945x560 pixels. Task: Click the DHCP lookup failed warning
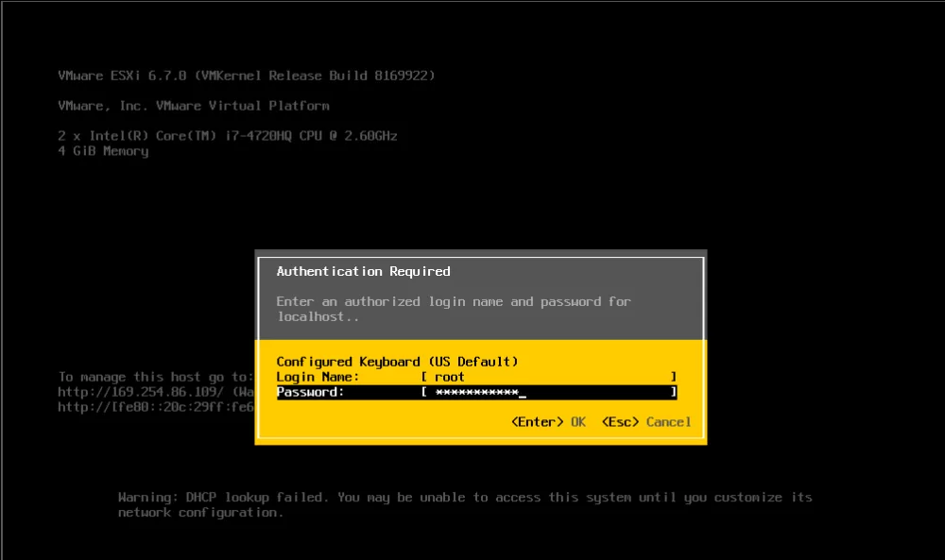coord(465,504)
